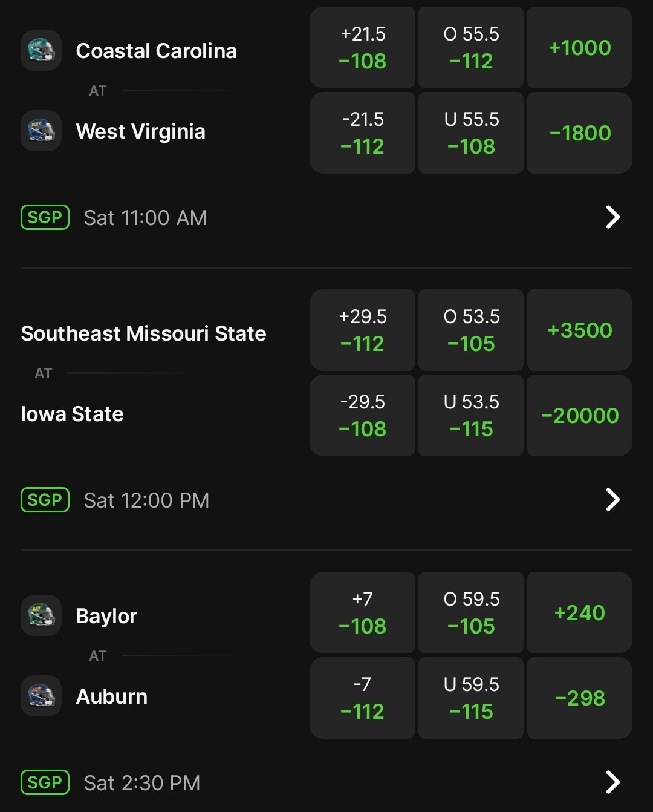Toggle Over 53.5 total at -105

[471, 330]
